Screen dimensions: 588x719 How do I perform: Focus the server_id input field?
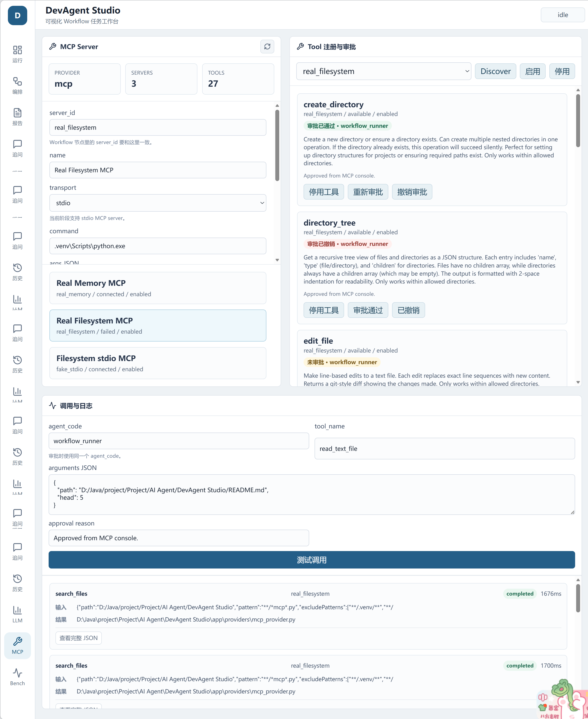point(158,127)
